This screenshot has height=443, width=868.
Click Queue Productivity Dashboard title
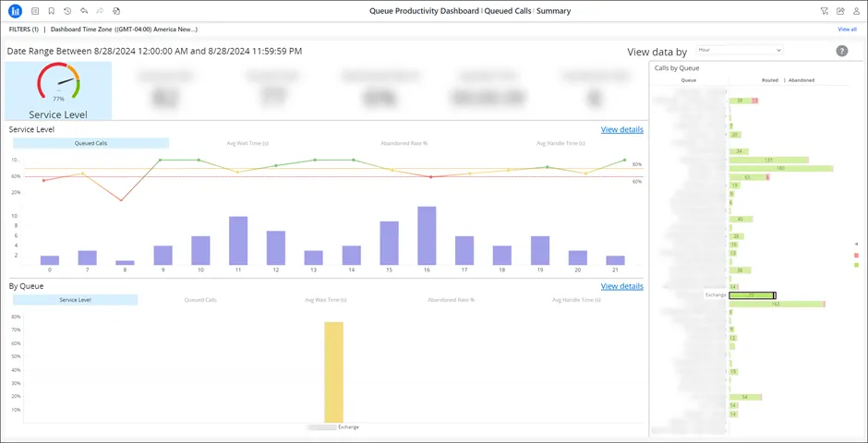point(424,10)
